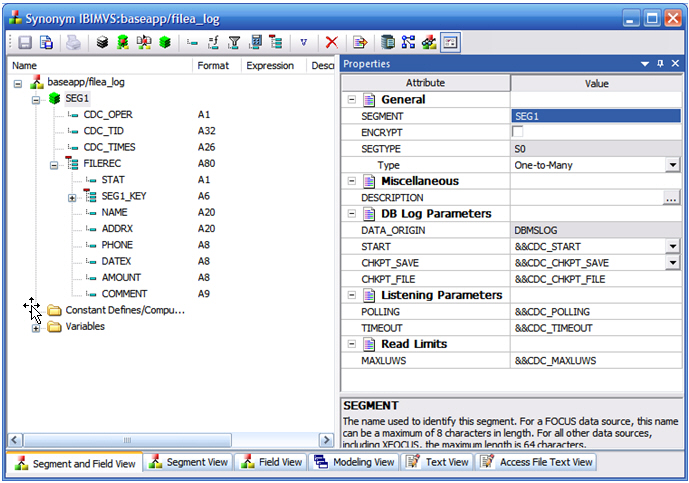This screenshot has width=689, height=483.
Task: Expand the SEG1_KEY tree node
Action: 72,198
